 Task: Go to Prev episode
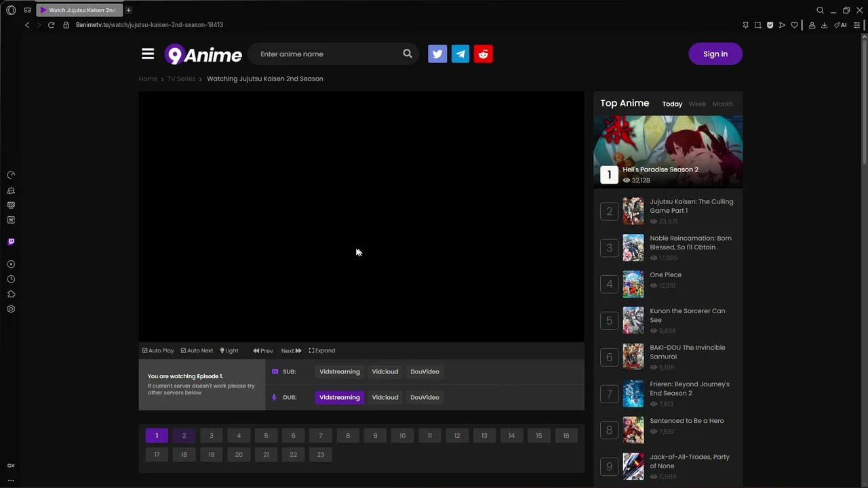(x=263, y=350)
